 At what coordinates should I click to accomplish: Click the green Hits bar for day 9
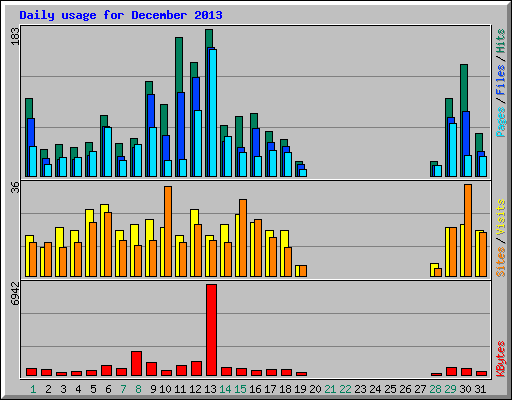click(149, 88)
